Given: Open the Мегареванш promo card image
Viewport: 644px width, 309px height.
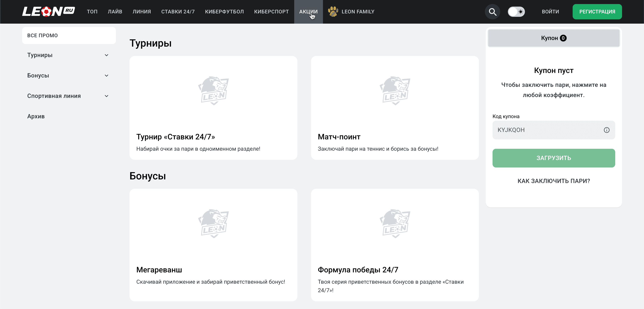Looking at the screenshot, I should 213,224.
